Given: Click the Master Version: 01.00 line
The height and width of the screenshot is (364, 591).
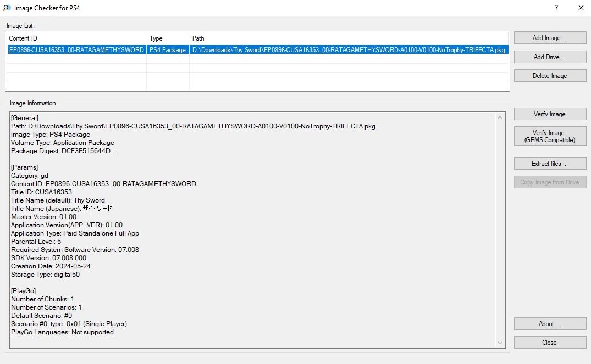Looking at the screenshot, I should point(44,217).
